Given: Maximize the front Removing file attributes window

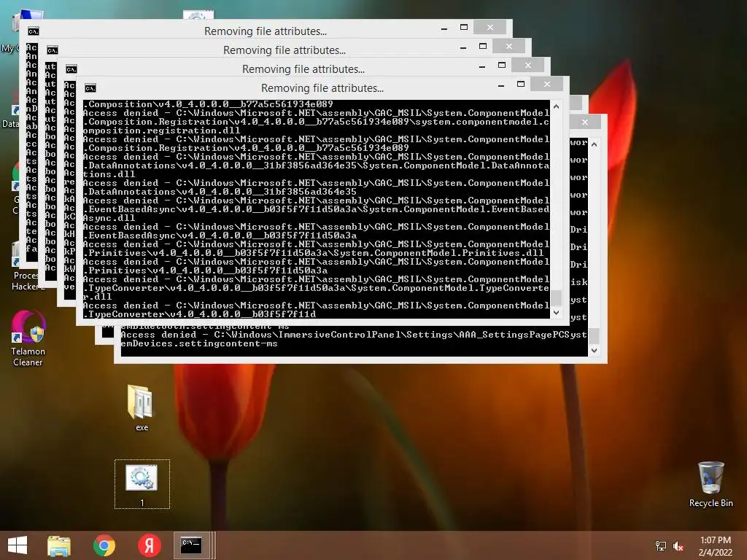Looking at the screenshot, I should point(521,85).
